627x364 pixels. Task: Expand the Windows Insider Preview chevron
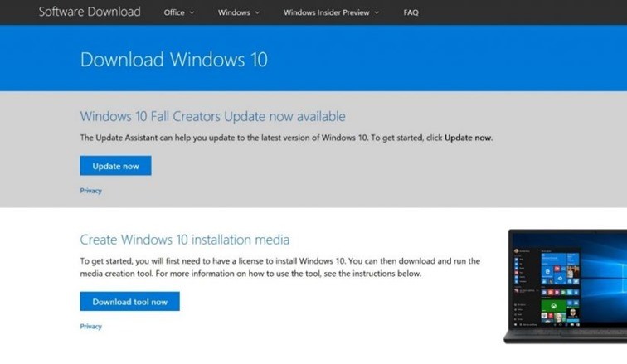point(377,12)
